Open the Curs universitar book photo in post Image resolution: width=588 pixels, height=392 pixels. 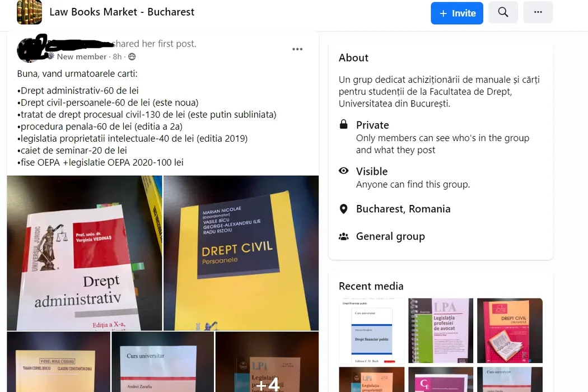tap(163, 362)
